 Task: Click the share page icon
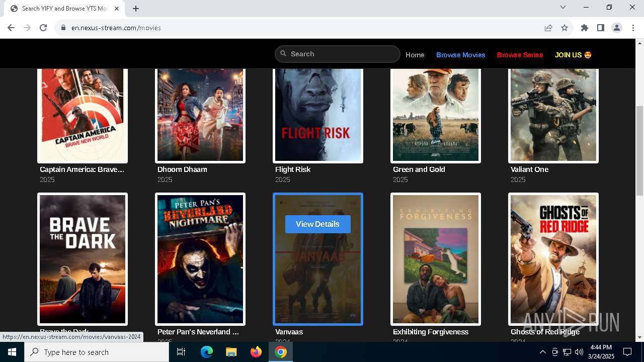click(548, 28)
